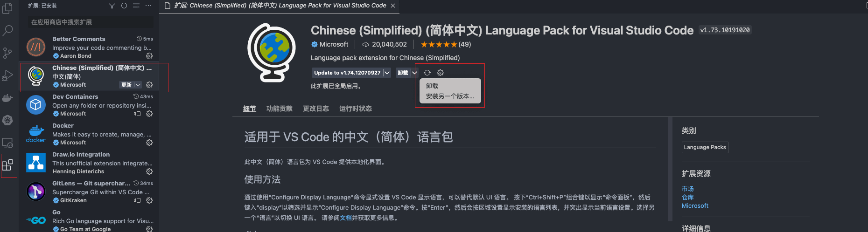This screenshot has width=868, height=232.
Task: Open the Docker view in activity bar
Action: tap(7, 98)
